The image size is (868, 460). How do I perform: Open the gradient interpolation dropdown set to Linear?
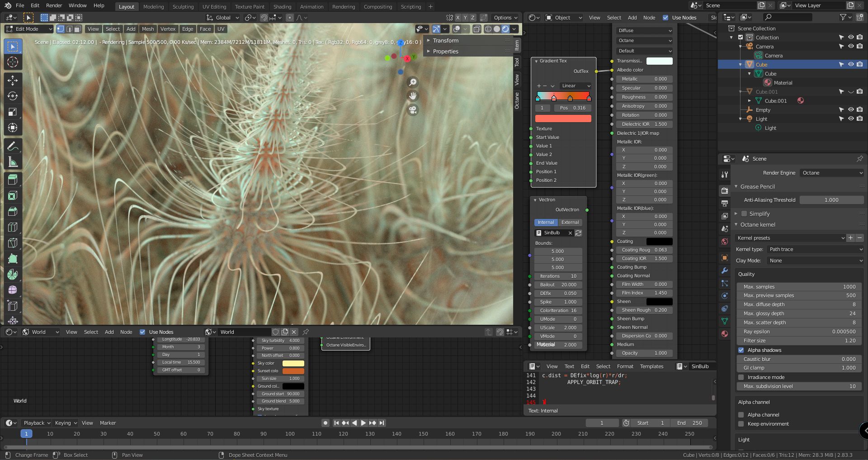click(575, 85)
